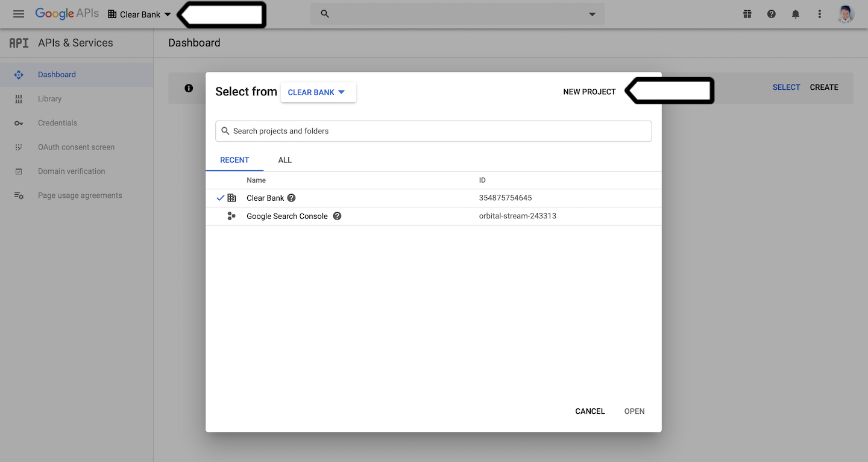This screenshot has width=868, height=462.
Task: Click the Library sidebar icon
Action: click(19, 99)
